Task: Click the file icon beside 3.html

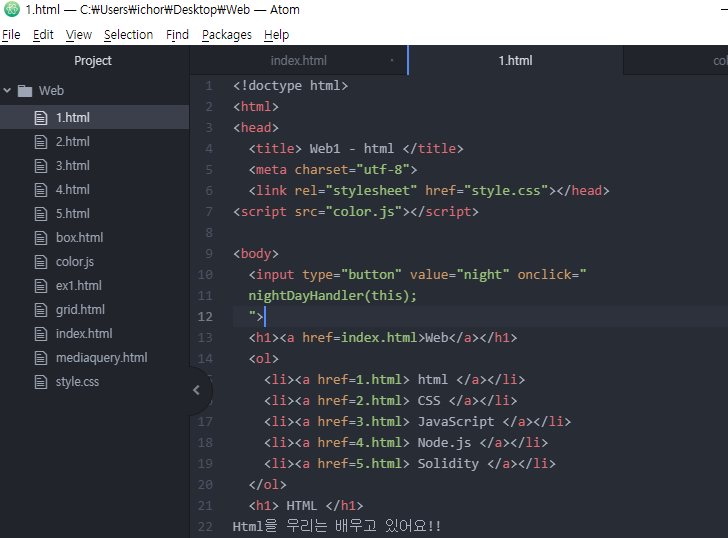Action: [41, 166]
